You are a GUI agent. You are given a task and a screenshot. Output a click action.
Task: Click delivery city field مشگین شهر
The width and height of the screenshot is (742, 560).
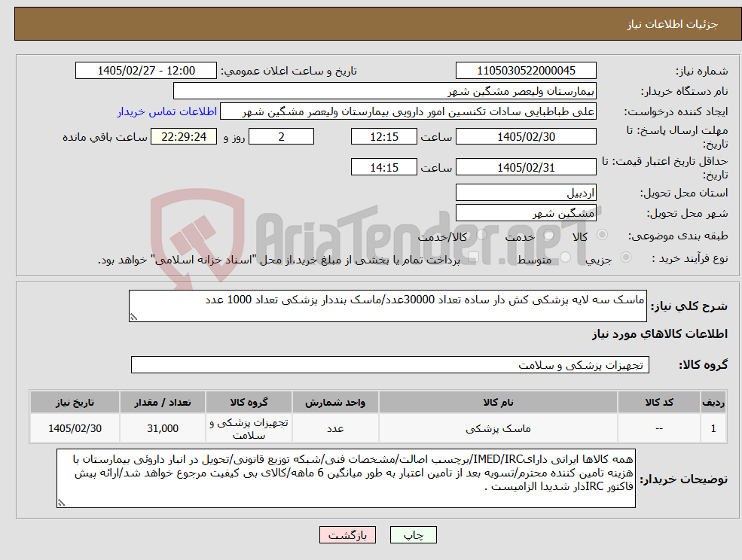(526, 213)
